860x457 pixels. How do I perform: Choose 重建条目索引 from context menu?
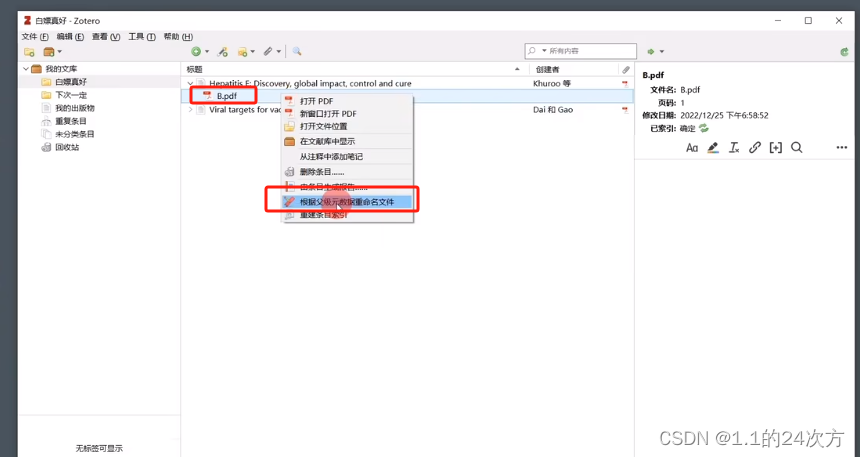pyautogui.click(x=347, y=215)
